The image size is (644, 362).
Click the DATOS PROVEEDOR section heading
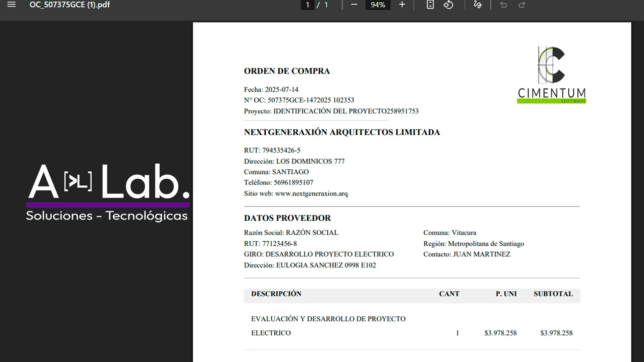coord(287,218)
